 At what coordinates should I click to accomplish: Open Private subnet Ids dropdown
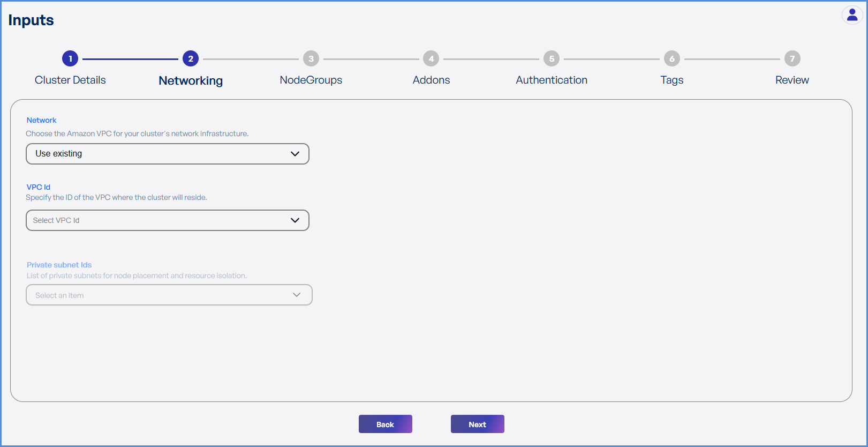point(169,295)
